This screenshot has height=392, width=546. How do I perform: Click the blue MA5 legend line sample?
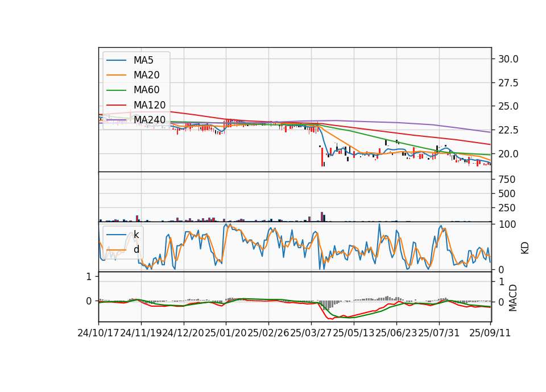click(x=116, y=61)
